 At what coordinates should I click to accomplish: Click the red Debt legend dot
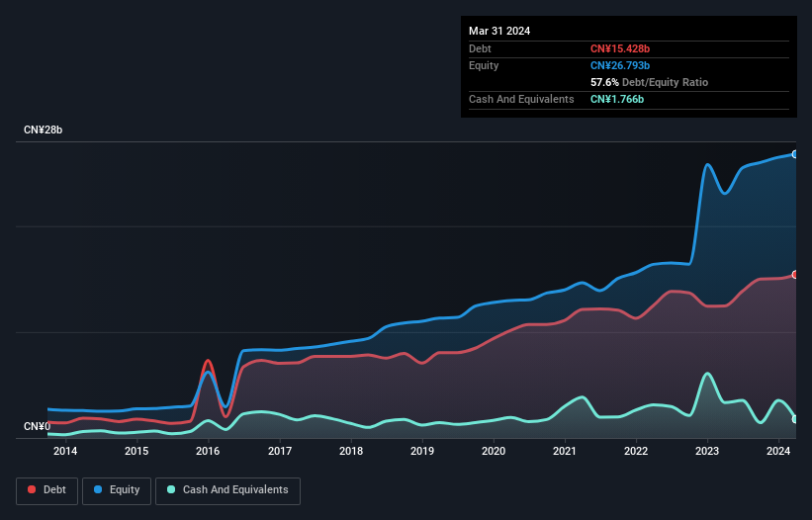tap(32, 489)
